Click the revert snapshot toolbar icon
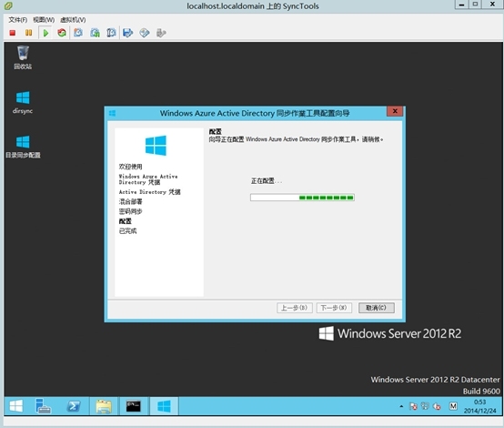504x428 pixels. 95,33
